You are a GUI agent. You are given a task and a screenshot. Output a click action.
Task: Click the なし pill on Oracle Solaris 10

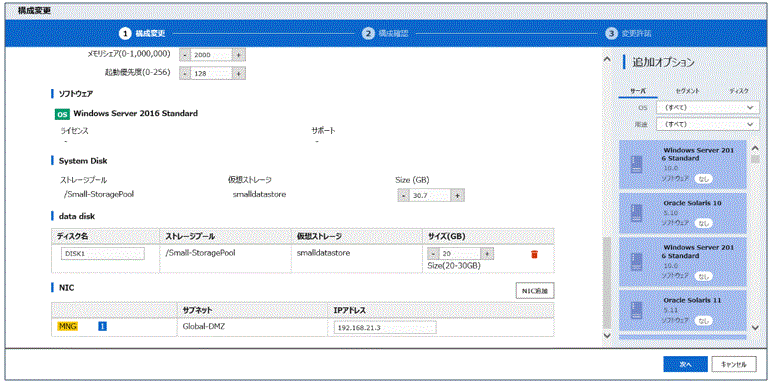pyautogui.click(x=703, y=223)
